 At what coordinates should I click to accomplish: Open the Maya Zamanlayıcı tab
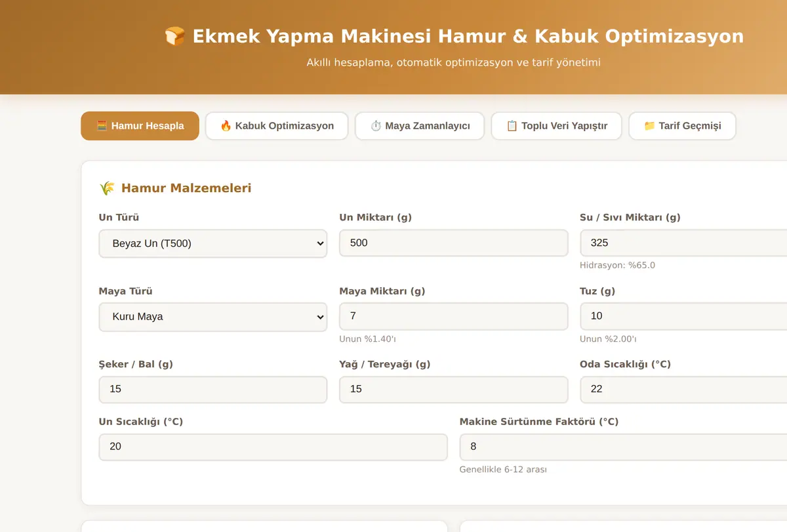pos(420,126)
